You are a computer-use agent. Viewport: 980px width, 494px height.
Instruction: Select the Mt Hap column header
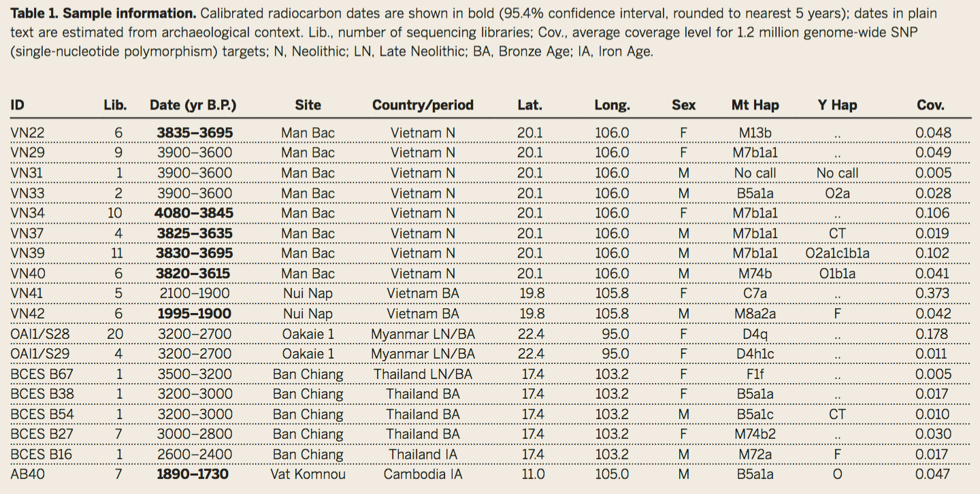click(x=755, y=105)
